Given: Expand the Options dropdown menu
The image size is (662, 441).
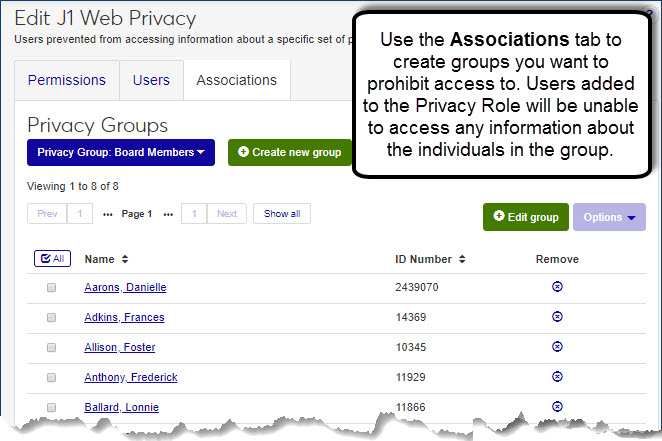Looking at the screenshot, I should coord(609,217).
